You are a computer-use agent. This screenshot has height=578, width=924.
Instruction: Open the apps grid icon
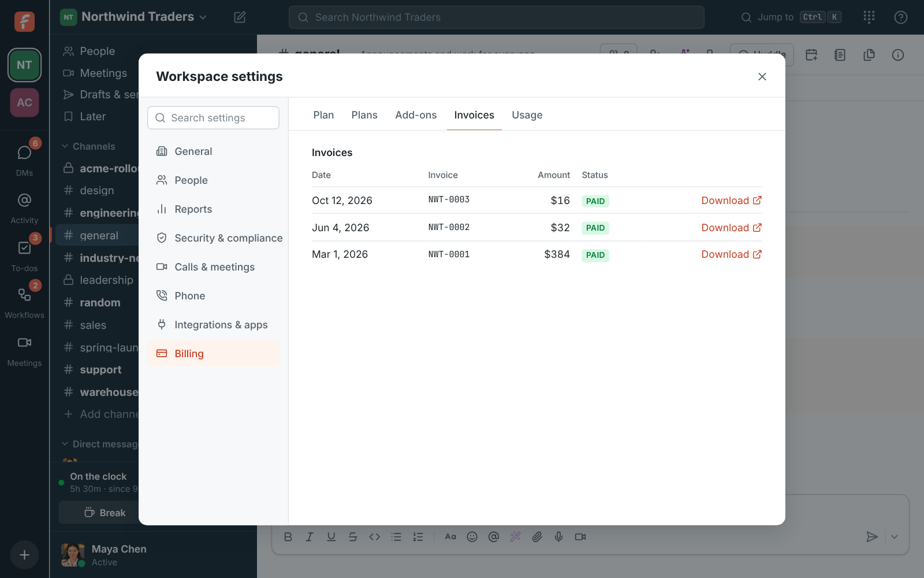(869, 17)
